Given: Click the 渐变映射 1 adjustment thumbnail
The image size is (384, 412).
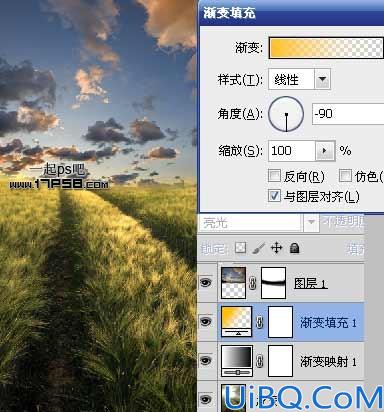Looking at the screenshot, I should tap(237, 361).
